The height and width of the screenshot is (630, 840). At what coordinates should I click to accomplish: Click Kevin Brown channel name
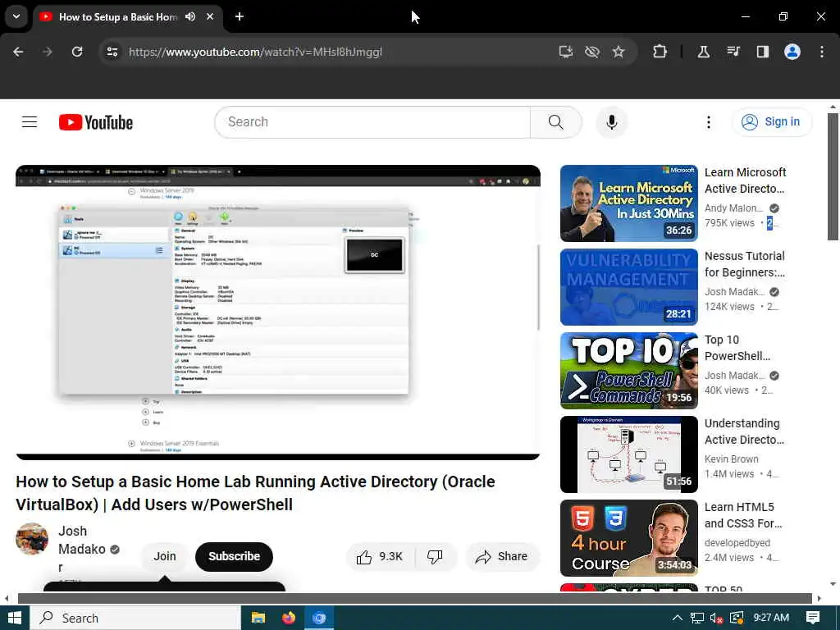click(731, 459)
